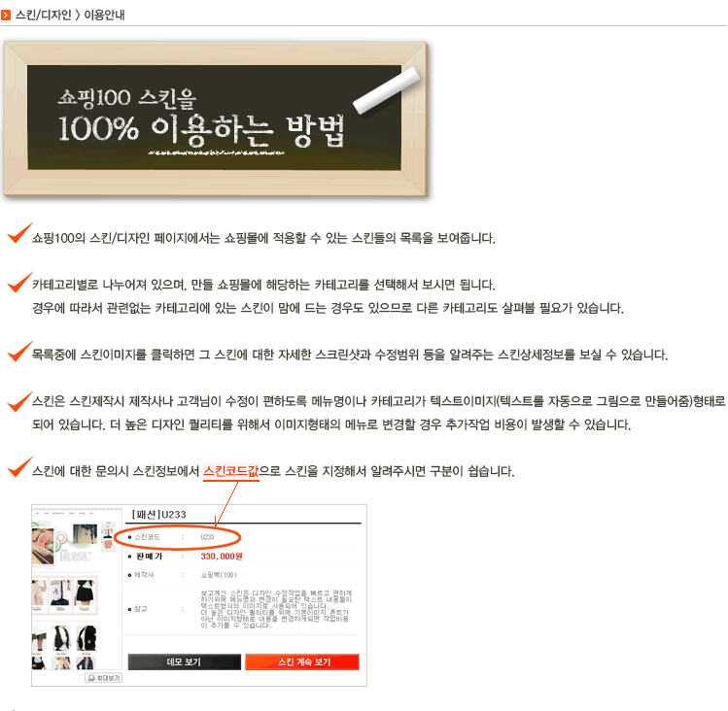Click the checkmark beside 목록중에 스킨이미지를 text
Viewport: 728px width, 711px height.
(20, 352)
